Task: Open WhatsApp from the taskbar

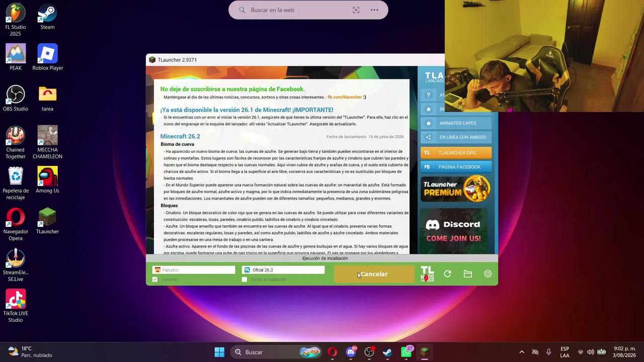Action: (x=406, y=352)
